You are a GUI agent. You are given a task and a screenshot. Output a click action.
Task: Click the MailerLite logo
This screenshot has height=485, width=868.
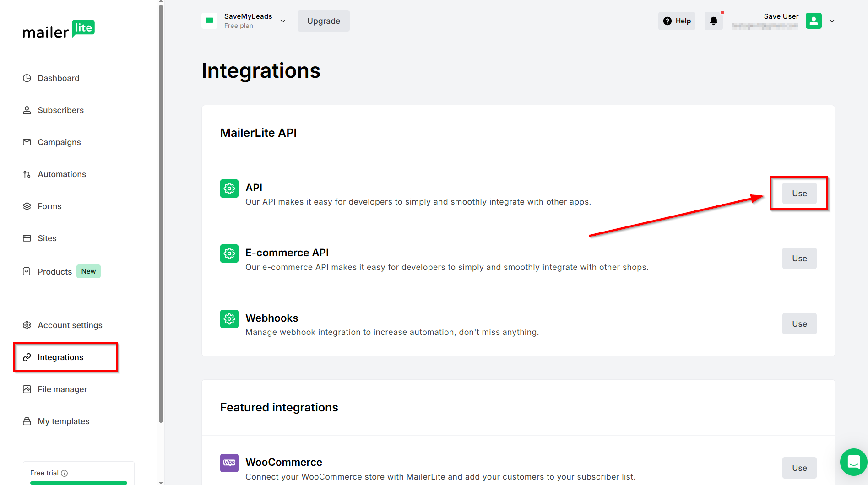tap(59, 30)
